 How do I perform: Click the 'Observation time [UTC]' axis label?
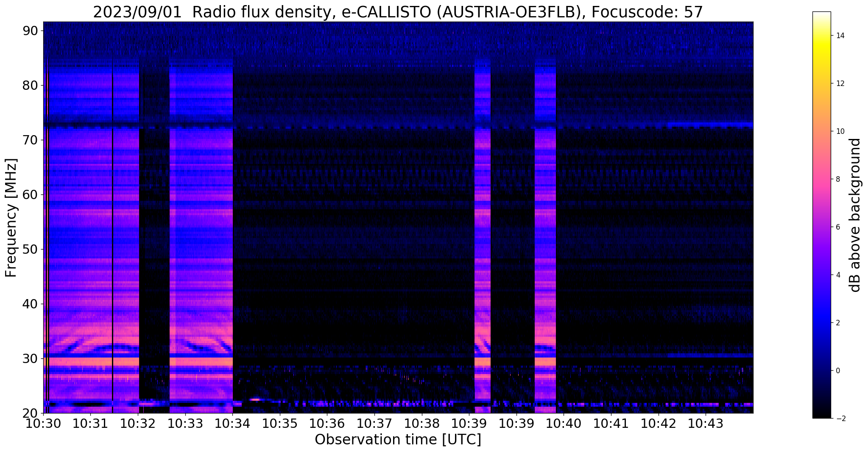[398, 440]
